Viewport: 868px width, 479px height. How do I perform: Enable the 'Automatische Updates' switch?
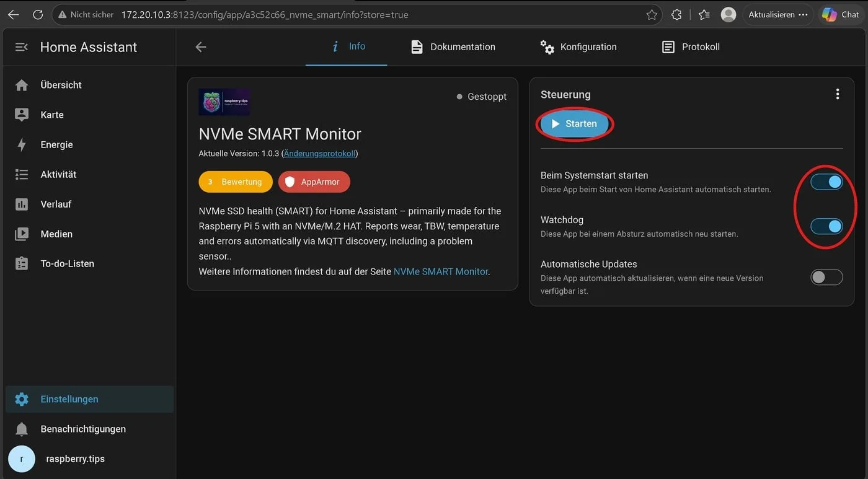827,277
